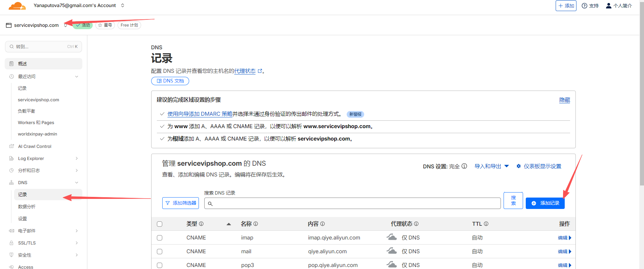The width and height of the screenshot is (644, 269).
Task: Click the 搜索 DNS 记录 input field
Action: point(353,203)
